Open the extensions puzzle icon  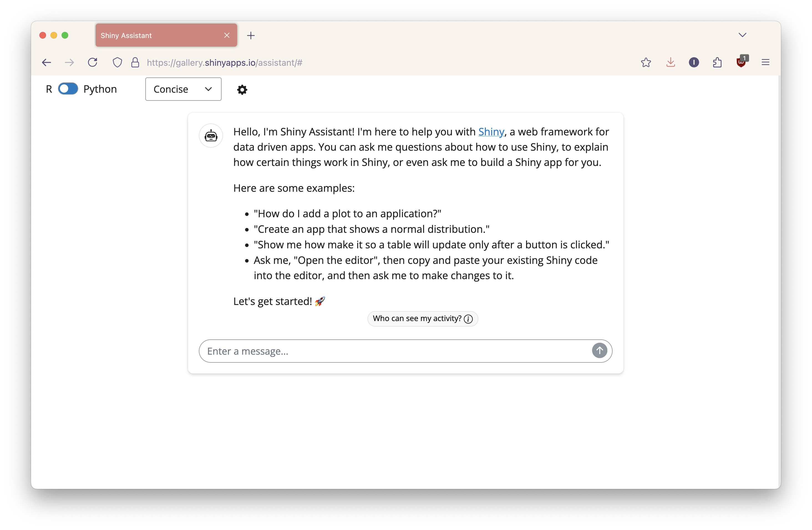click(x=717, y=62)
